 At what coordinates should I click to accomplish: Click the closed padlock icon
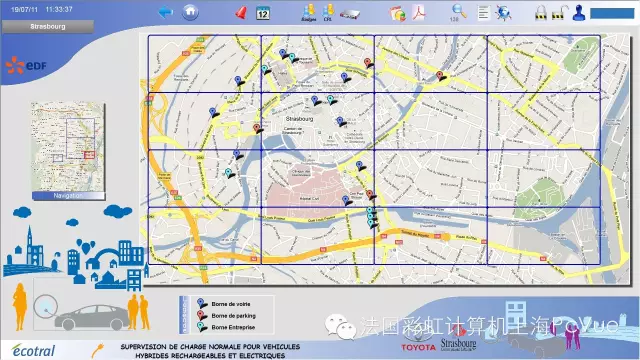[541, 13]
